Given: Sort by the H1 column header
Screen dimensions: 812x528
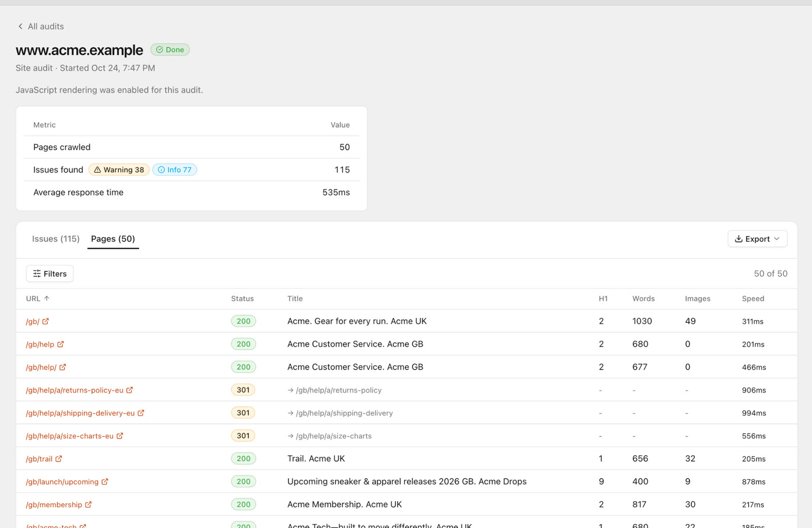Looking at the screenshot, I should [603, 299].
